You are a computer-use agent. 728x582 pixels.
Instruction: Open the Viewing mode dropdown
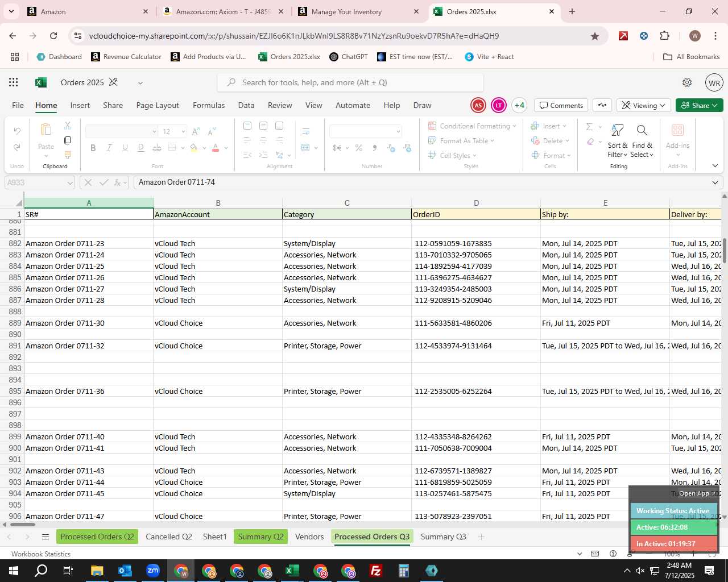(x=644, y=105)
